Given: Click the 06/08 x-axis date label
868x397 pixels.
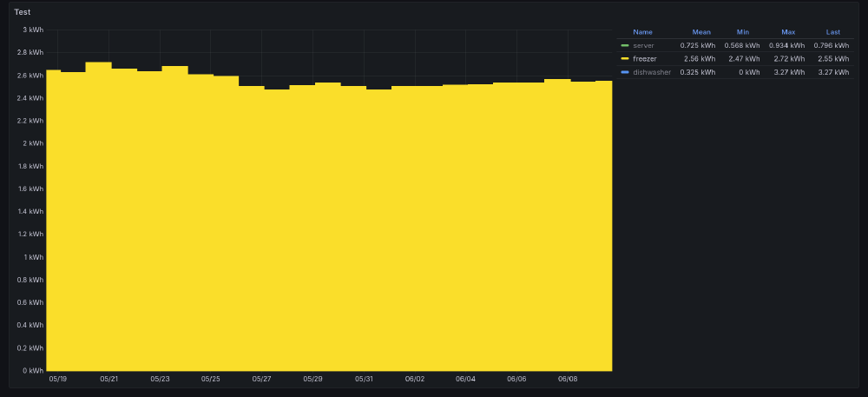Looking at the screenshot, I should pos(568,380).
